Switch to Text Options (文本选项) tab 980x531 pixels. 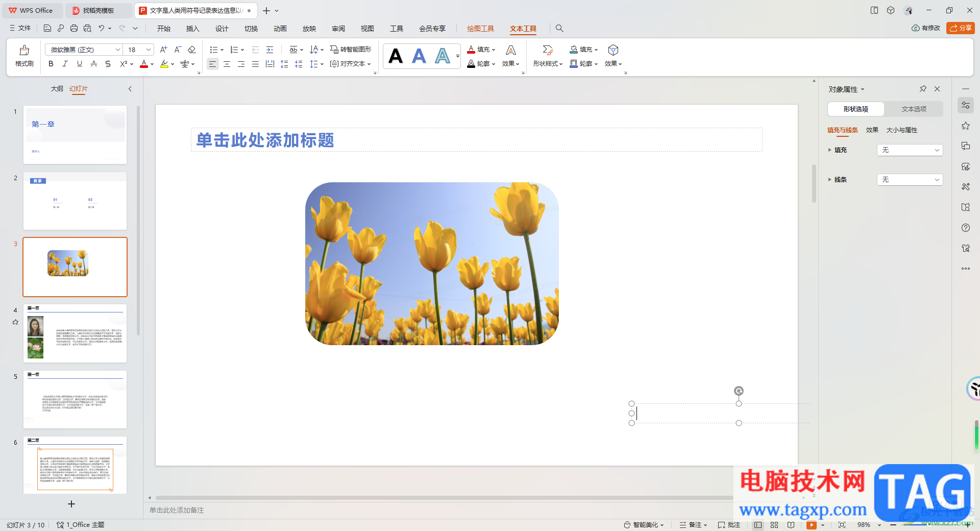(x=914, y=109)
